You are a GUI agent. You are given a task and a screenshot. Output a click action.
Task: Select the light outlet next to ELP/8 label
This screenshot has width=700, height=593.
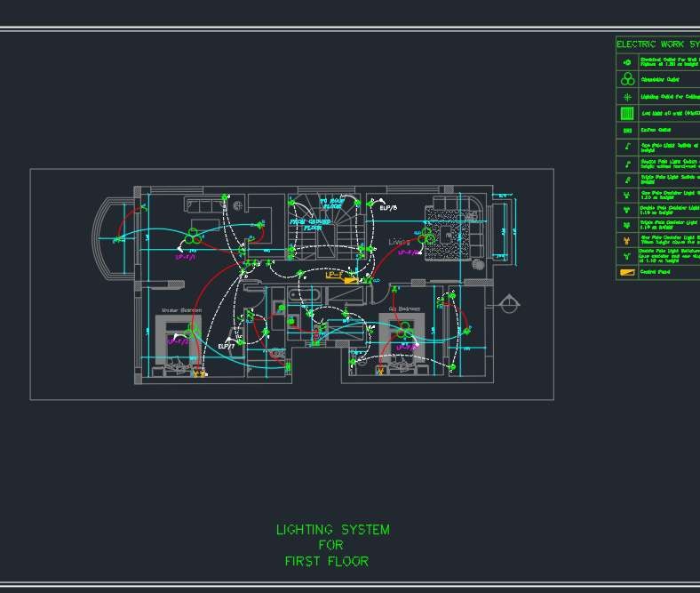point(370,204)
